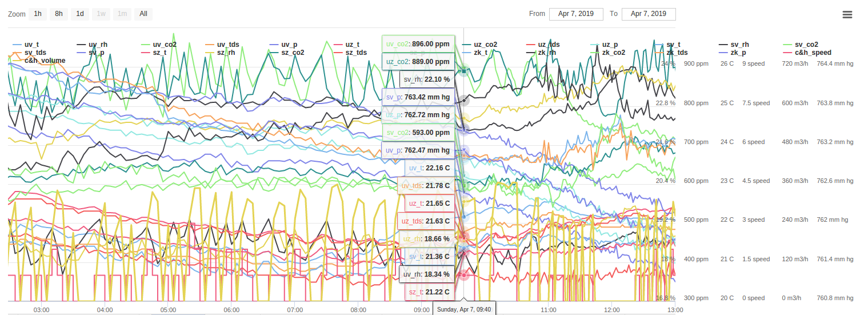Image resolution: width=868 pixels, height=315 pixels.
Task: Click the 'uv_p: 762.47 mm hg' tooltip
Action: [x=418, y=150]
